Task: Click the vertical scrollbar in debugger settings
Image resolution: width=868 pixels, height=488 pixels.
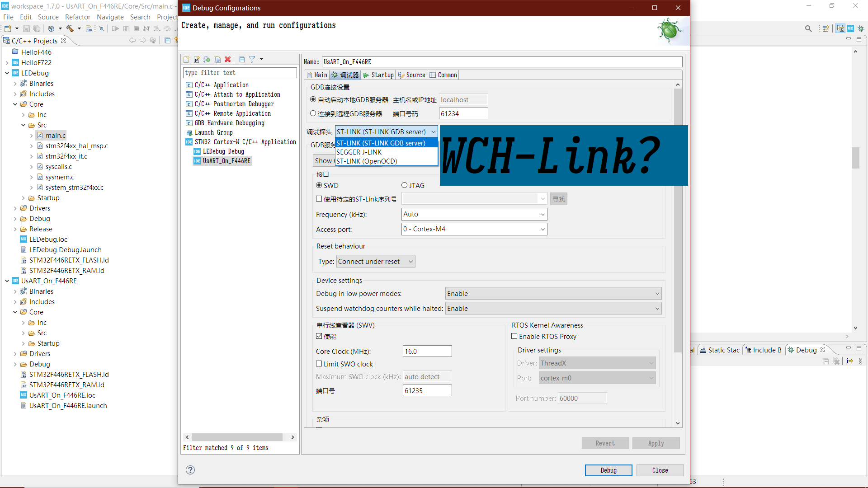Action: click(x=678, y=226)
